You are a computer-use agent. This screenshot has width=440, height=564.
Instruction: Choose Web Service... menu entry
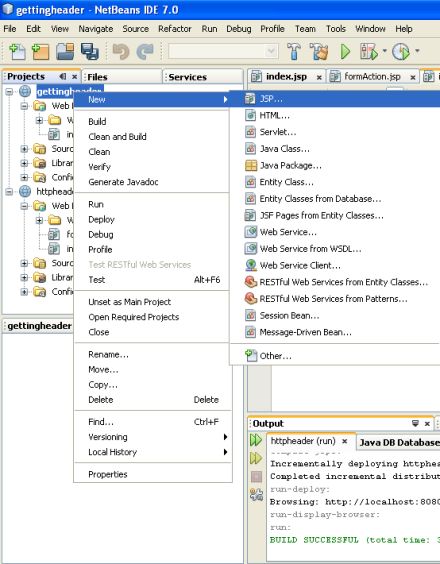335,232
